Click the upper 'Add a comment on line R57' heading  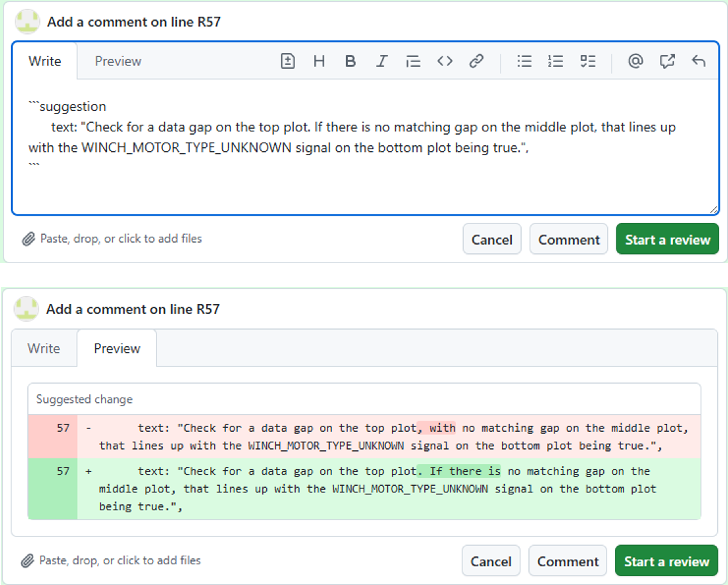click(134, 22)
